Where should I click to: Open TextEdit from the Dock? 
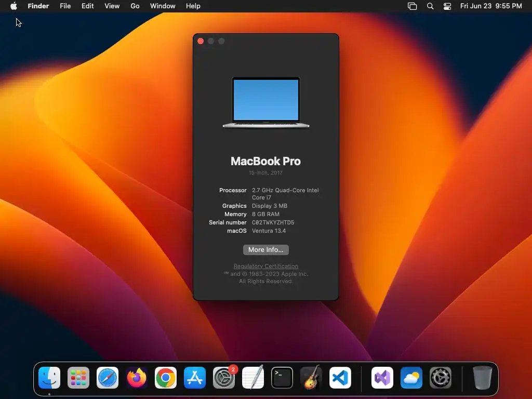tap(253, 378)
